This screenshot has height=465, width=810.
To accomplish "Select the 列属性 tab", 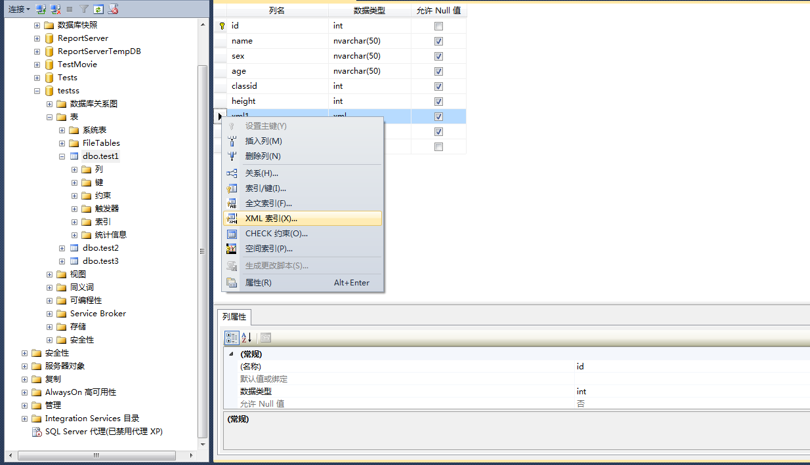I will [235, 317].
